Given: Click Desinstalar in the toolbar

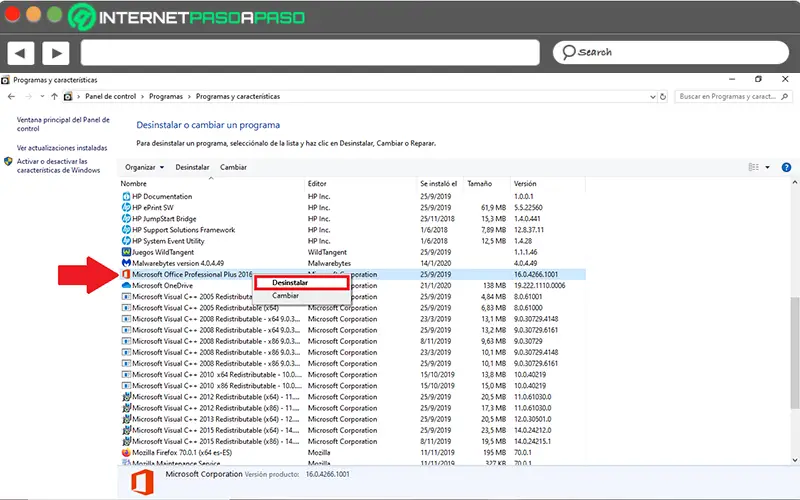Looking at the screenshot, I should tap(192, 167).
